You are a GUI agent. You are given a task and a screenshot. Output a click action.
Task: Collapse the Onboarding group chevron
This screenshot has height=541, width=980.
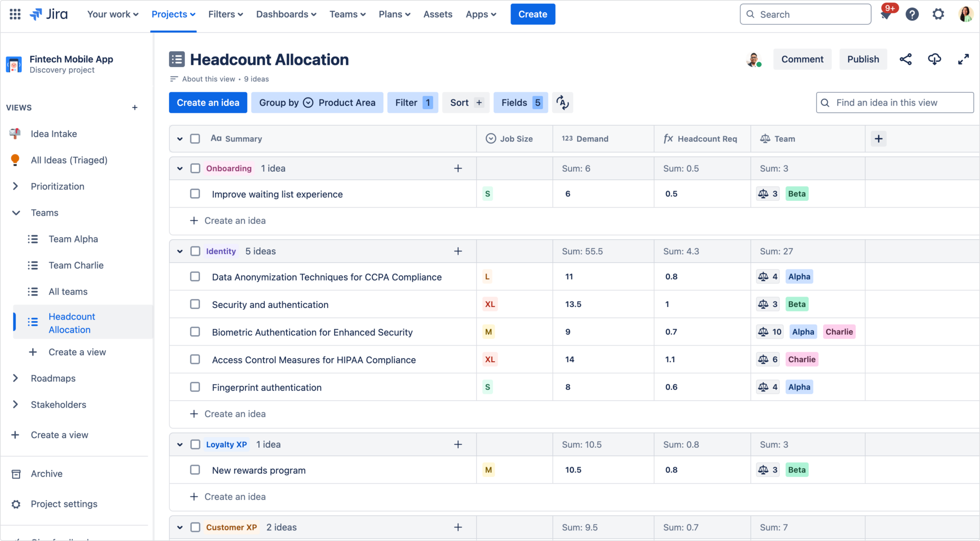tap(180, 168)
